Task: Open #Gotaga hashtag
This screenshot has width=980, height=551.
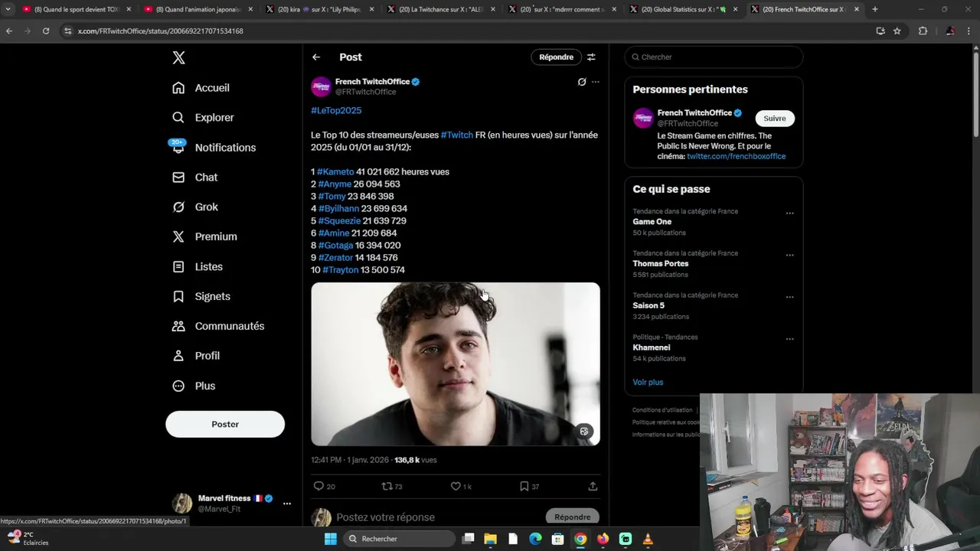Action: click(335, 246)
